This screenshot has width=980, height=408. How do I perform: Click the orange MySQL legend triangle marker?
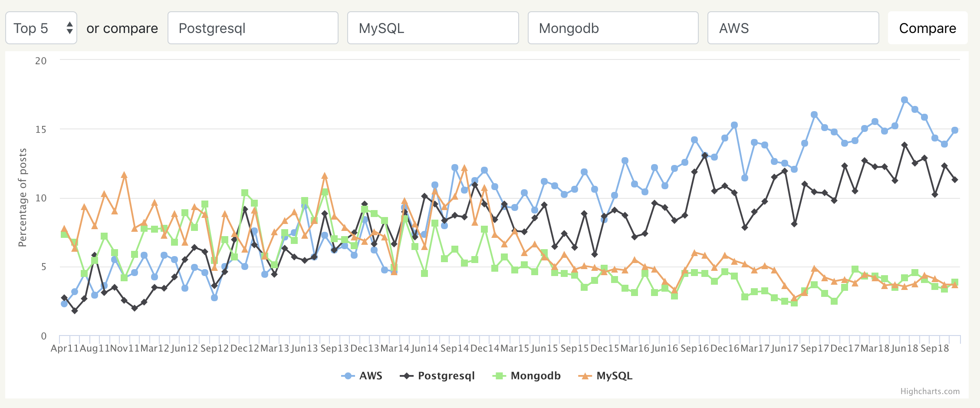(x=585, y=376)
